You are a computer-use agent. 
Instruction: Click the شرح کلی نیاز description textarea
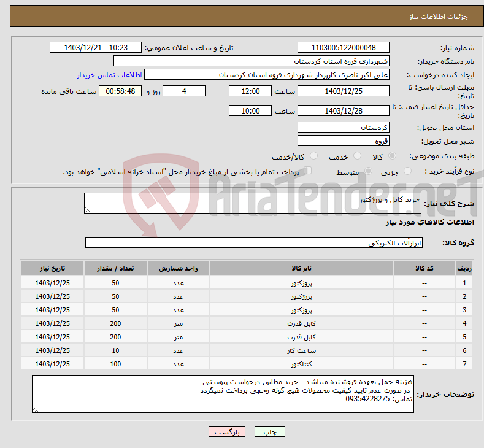click(x=253, y=203)
